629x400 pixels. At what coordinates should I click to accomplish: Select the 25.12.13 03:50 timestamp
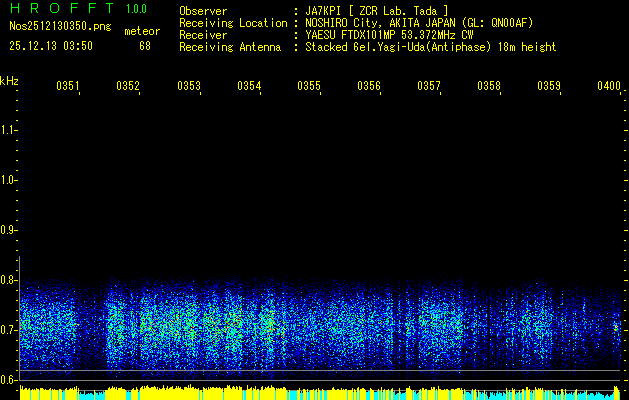[x=51, y=46]
